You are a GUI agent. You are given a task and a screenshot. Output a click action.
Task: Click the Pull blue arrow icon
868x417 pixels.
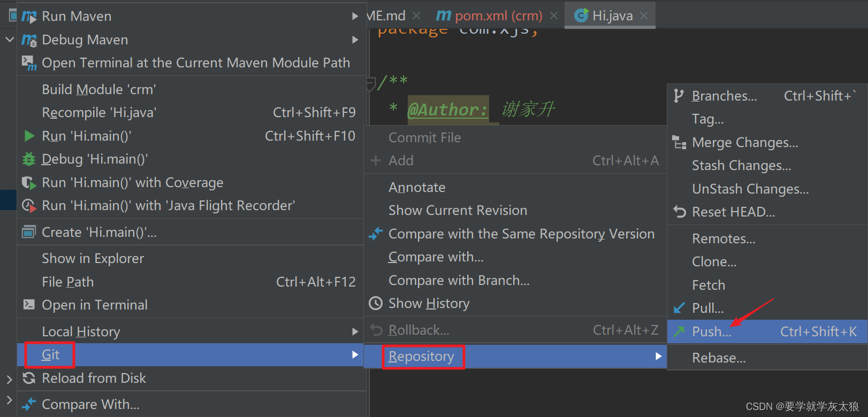(x=679, y=308)
